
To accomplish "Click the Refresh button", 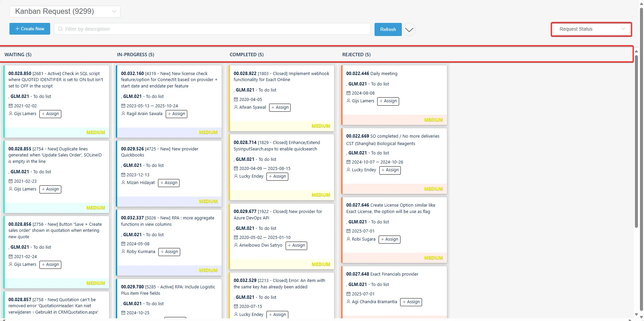I will click(x=387, y=29).
